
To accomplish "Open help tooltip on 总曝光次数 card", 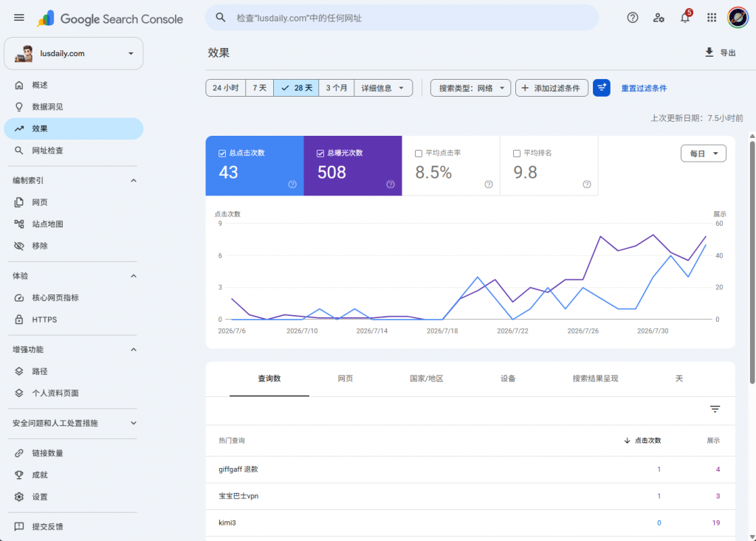I will [391, 185].
